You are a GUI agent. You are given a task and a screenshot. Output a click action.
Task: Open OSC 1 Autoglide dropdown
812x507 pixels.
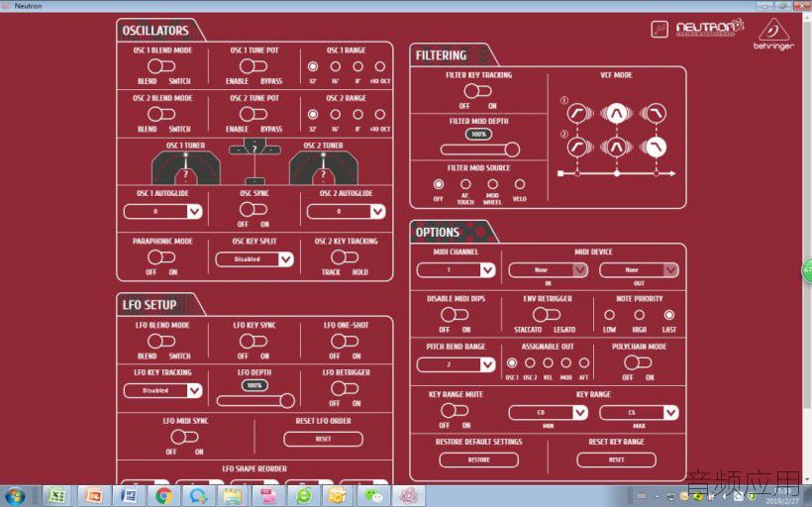162,211
